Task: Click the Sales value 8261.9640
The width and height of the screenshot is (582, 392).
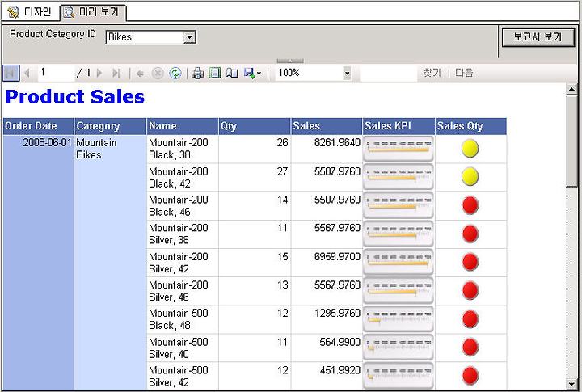Action: point(337,142)
